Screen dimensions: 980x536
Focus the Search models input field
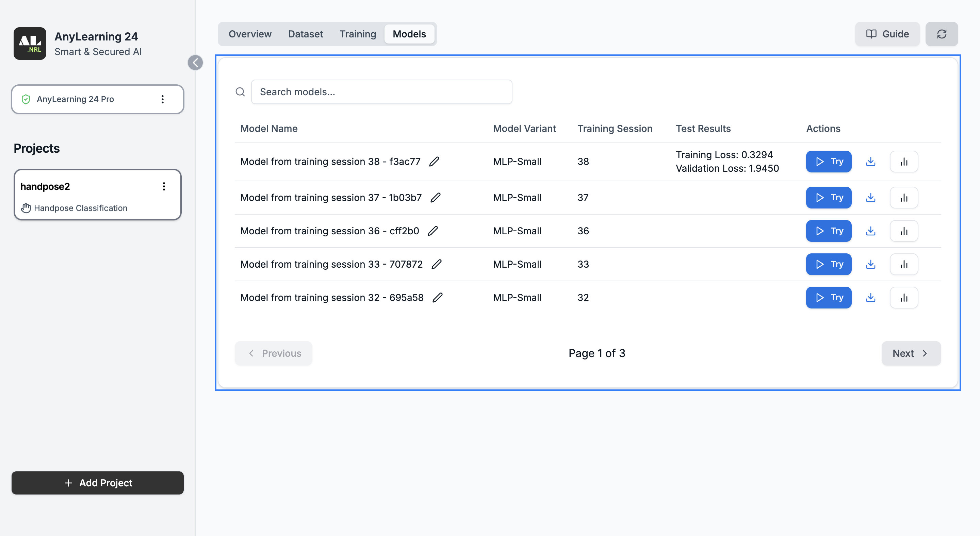pos(381,92)
